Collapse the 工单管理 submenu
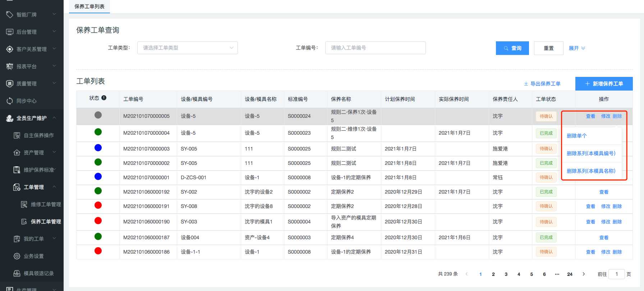644x291 pixels. [x=54, y=187]
